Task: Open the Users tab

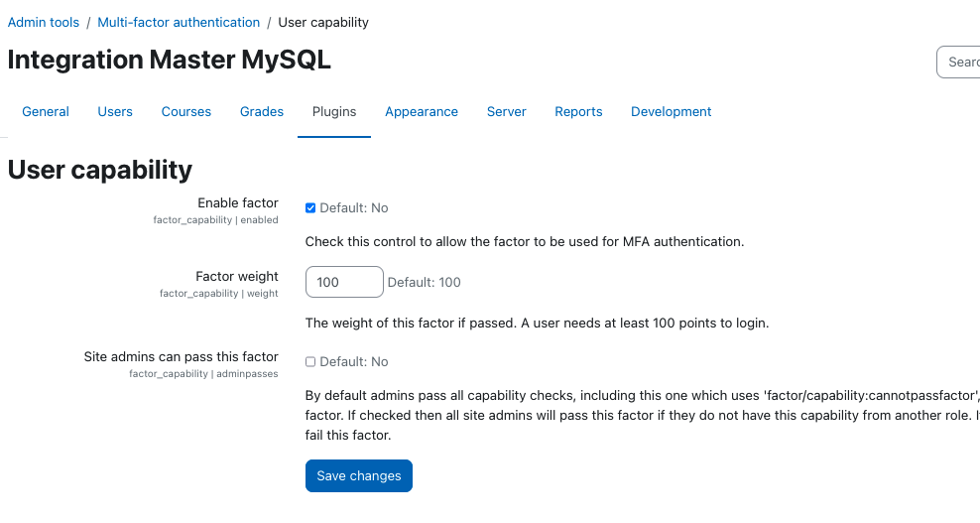Action: [115, 112]
